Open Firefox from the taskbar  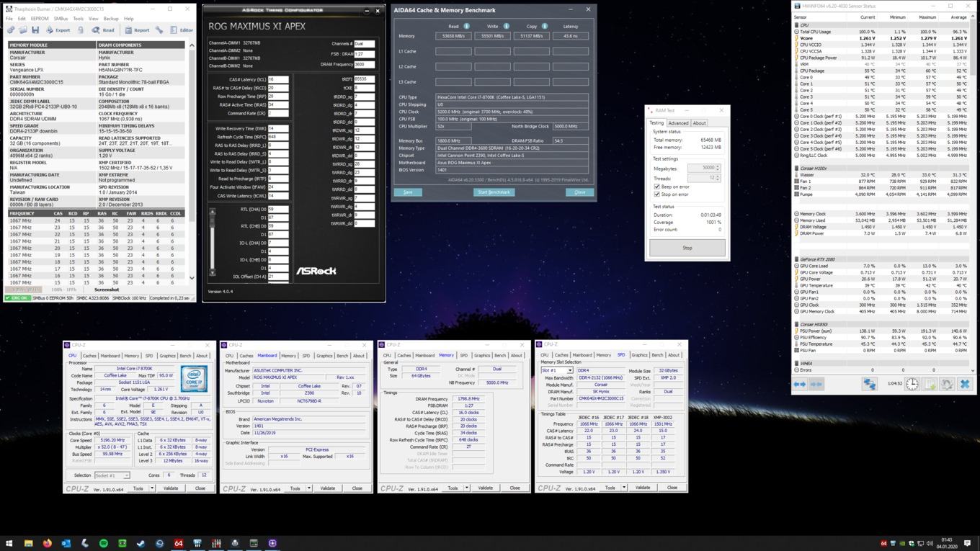[x=47, y=543]
